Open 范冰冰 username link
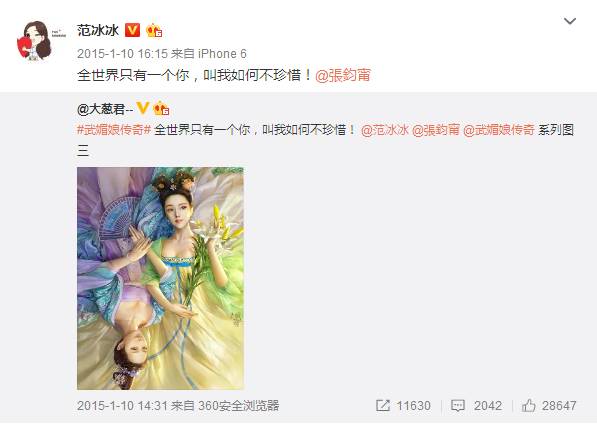 click(98, 30)
